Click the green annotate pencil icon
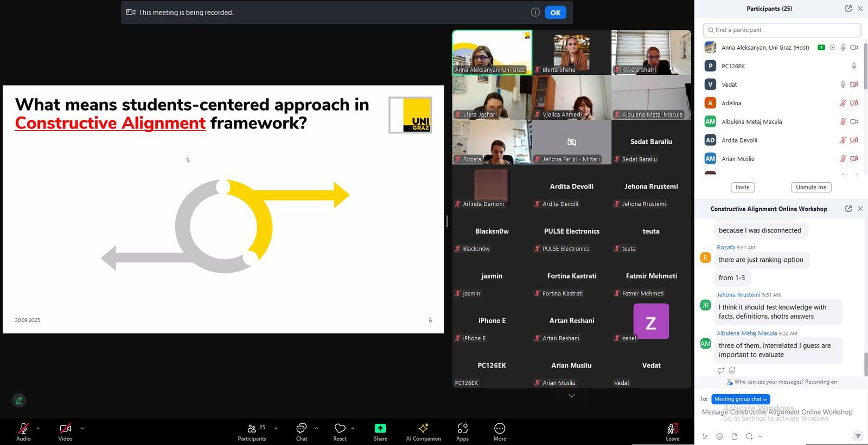The image size is (868, 445). 19,401
